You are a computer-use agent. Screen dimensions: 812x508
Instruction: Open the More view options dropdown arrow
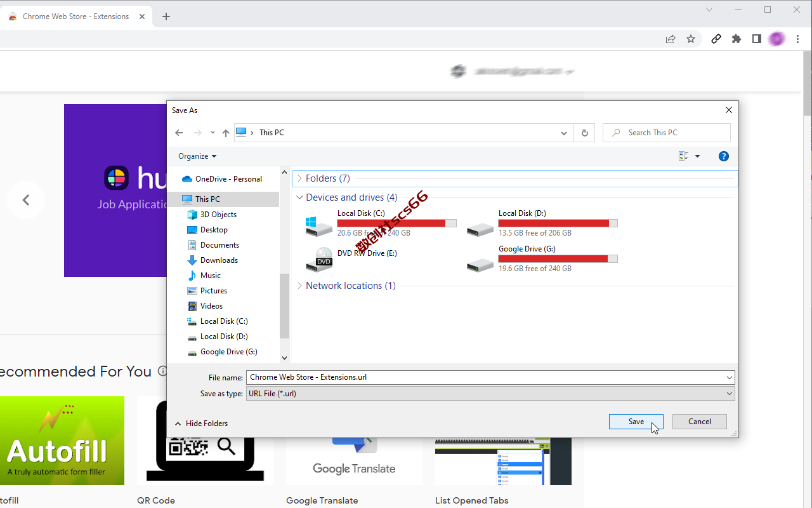[697, 156]
